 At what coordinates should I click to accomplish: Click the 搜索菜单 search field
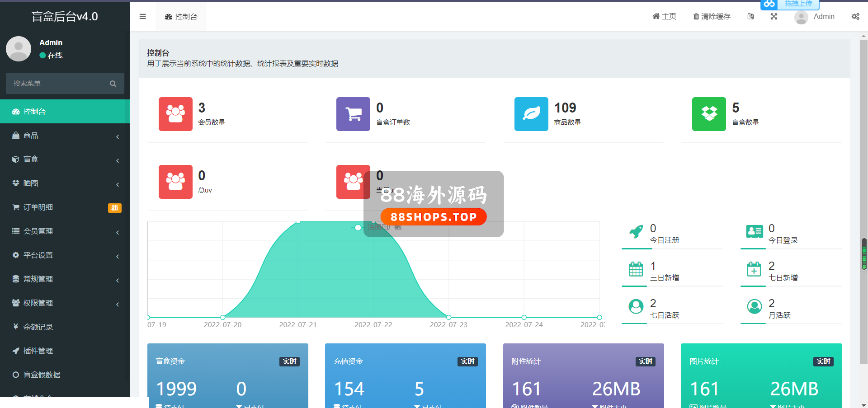click(x=59, y=84)
